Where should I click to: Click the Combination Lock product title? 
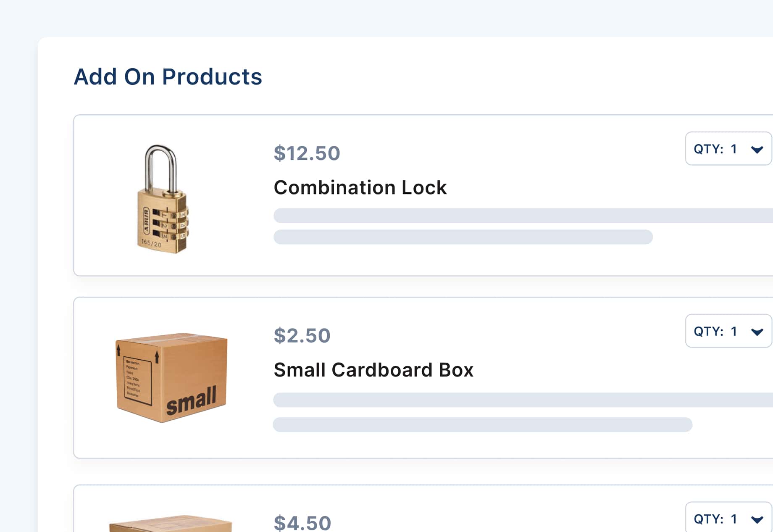pos(360,187)
